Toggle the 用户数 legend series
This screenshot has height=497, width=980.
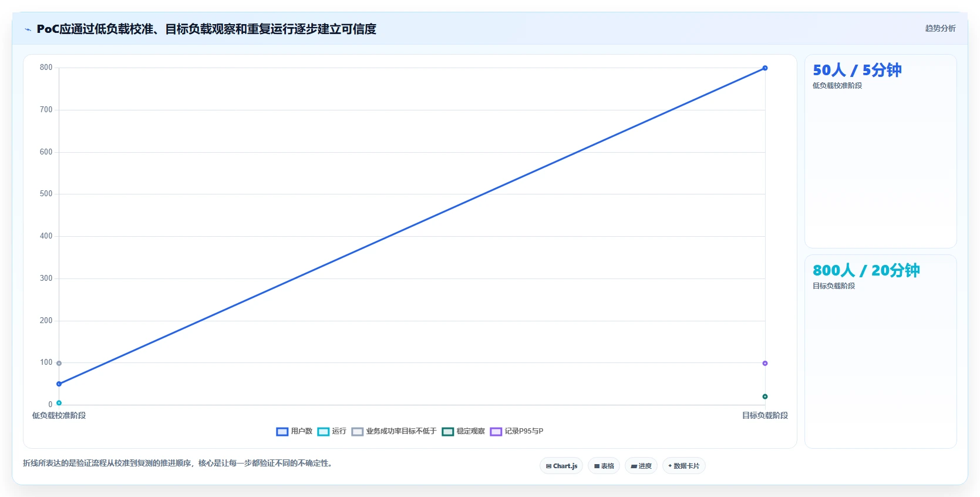(x=294, y=431)
